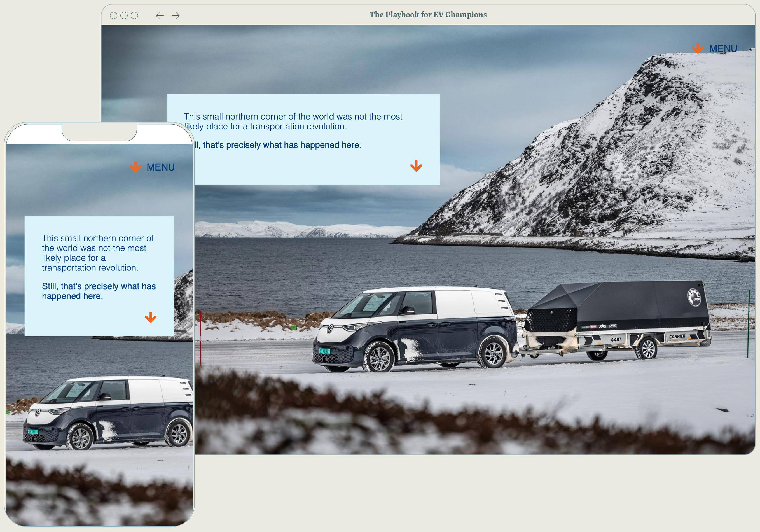This screenshot has width=760, height=532.
Task: Click the phone notch at top
Action: coord(99,132)
